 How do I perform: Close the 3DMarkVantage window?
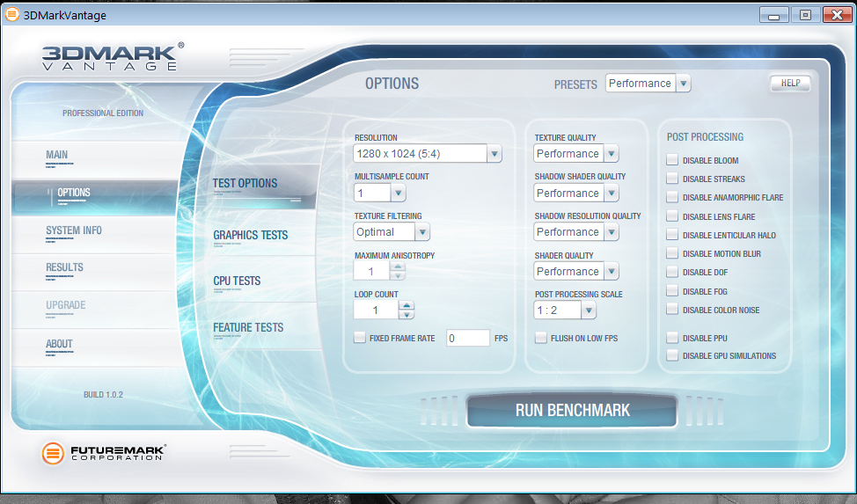838,15
